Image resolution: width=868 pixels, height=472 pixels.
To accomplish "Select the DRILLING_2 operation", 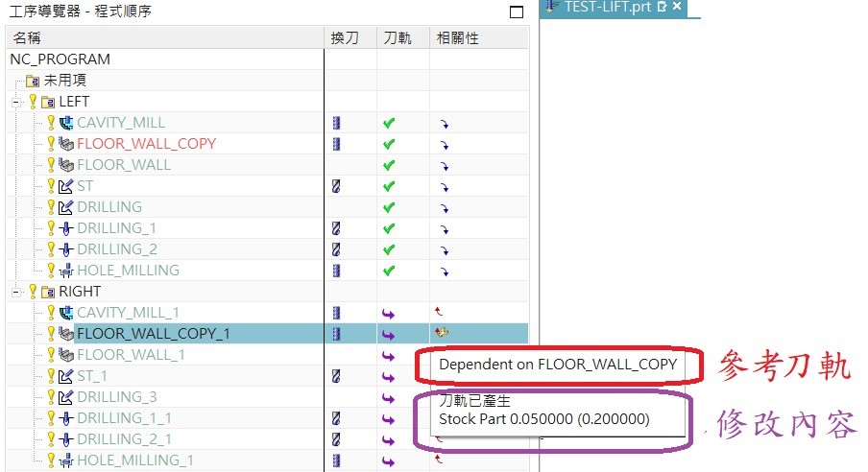I will (117, 249).
